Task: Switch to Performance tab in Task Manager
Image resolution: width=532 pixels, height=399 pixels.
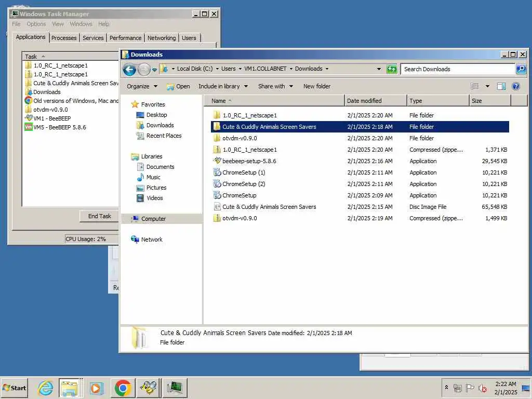Action: click(x=125, y=38)
